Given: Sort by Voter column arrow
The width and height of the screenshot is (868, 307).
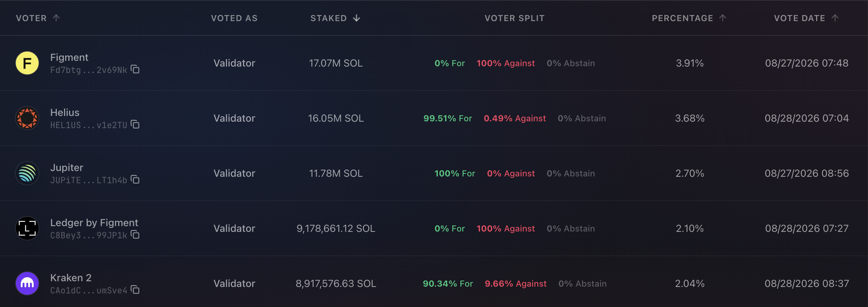Looking at the screenshot, I should point(56,18).
